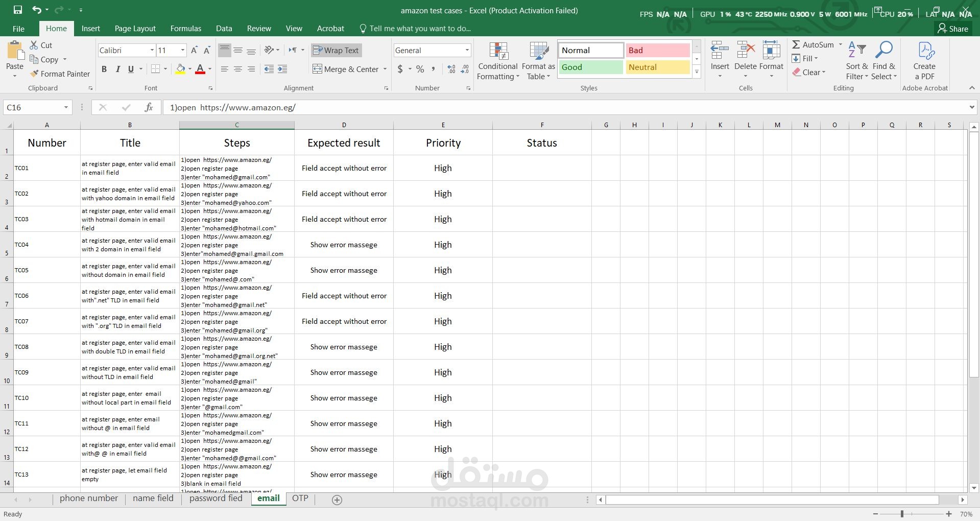Open the OTP sheet tab
Viewport: 980px width, 521px height.
(x=300, y=499)
